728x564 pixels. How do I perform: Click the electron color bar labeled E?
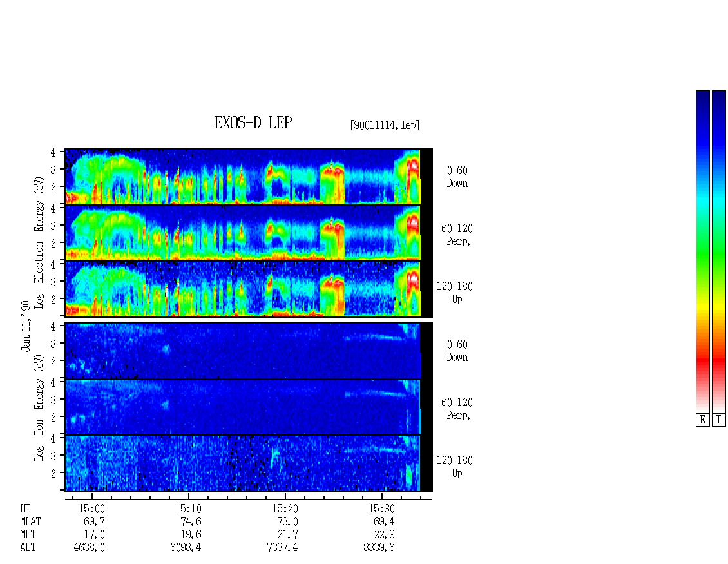pyautogui.click(x=702, y=251)
